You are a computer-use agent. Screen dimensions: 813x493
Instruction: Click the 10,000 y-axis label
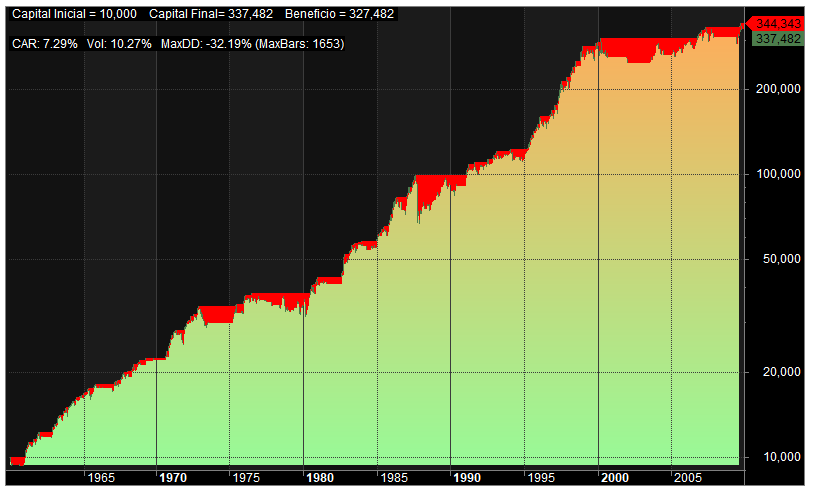pos(781,457)
